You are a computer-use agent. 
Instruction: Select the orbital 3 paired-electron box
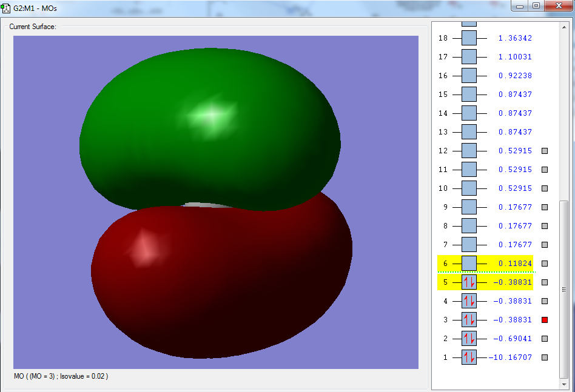pos(469,320)
